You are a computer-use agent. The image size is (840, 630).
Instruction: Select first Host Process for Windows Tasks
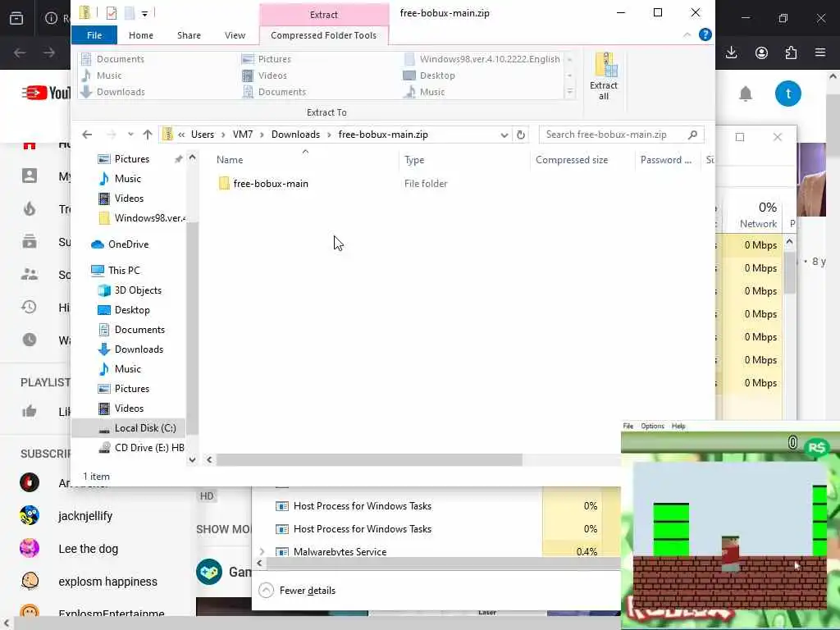(362, 505)
